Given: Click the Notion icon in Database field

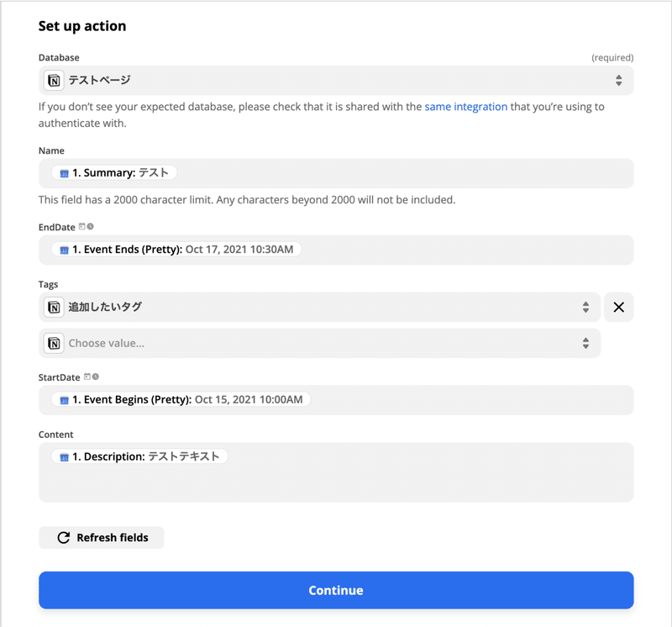Looking at the screenshot, I should point(55,81).
